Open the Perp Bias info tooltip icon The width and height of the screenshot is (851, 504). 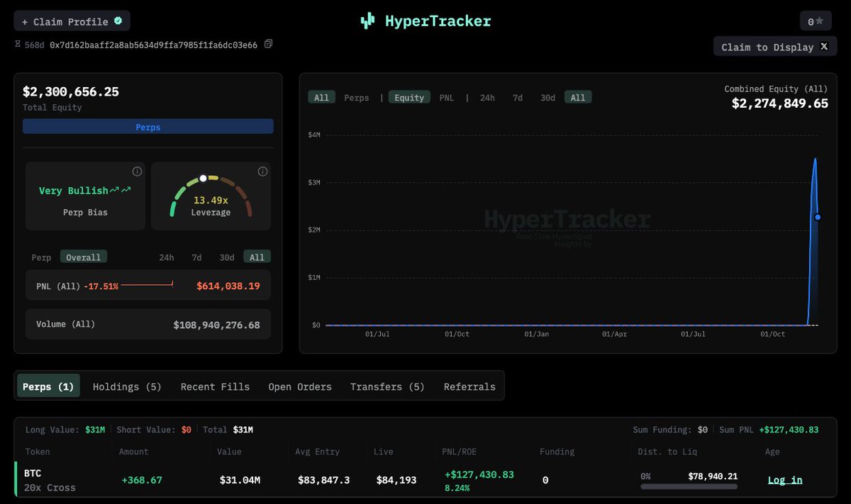coord(137,171)
